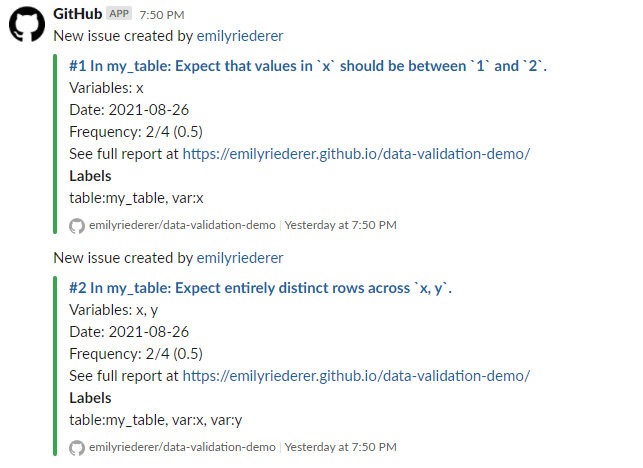Open emilyriederer profile in first message
Image resolution: width=643 pixels, height=468 pixels.
pos(240,36)
